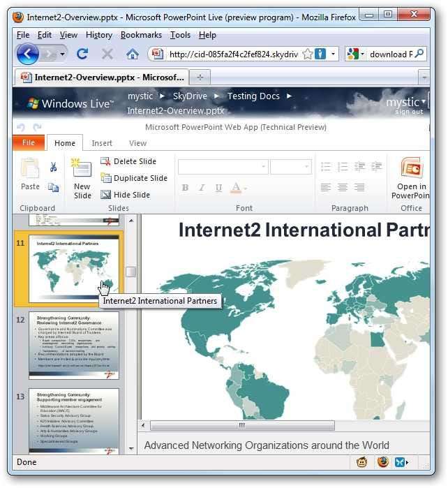
Task: Select slide 13 thumbnail
Action: pyautogui.click(x=74, y=422)
